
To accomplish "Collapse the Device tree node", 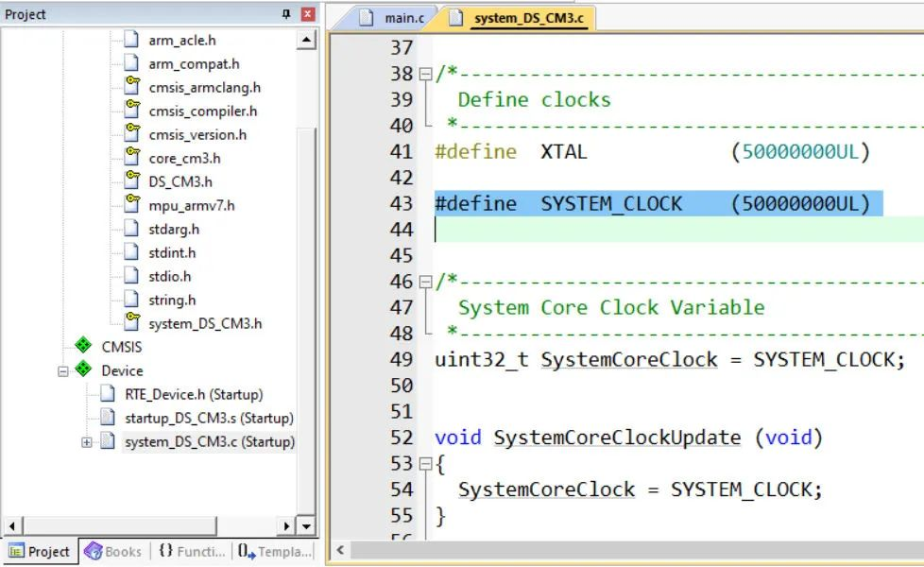I will point(63,371).
